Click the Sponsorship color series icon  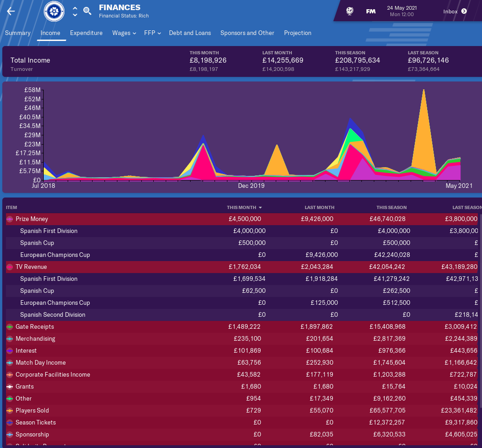10,435
